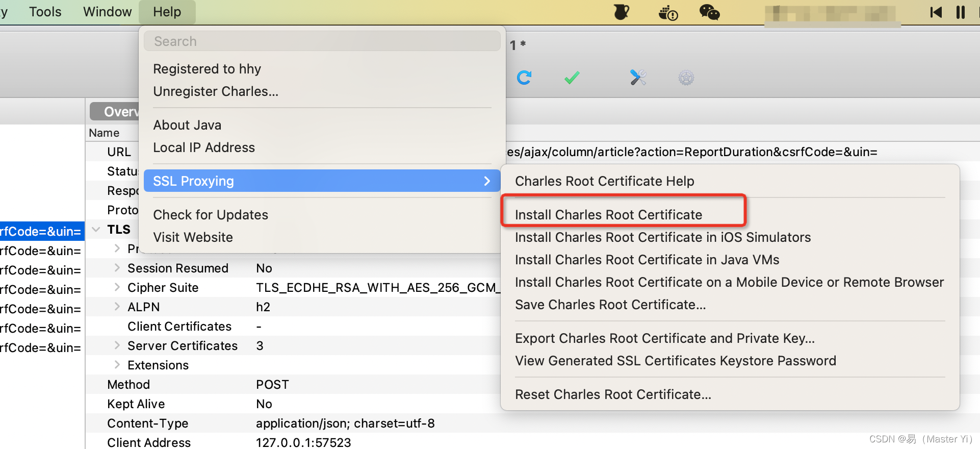Choose Unregister Charles...

(x=322, y=91)
